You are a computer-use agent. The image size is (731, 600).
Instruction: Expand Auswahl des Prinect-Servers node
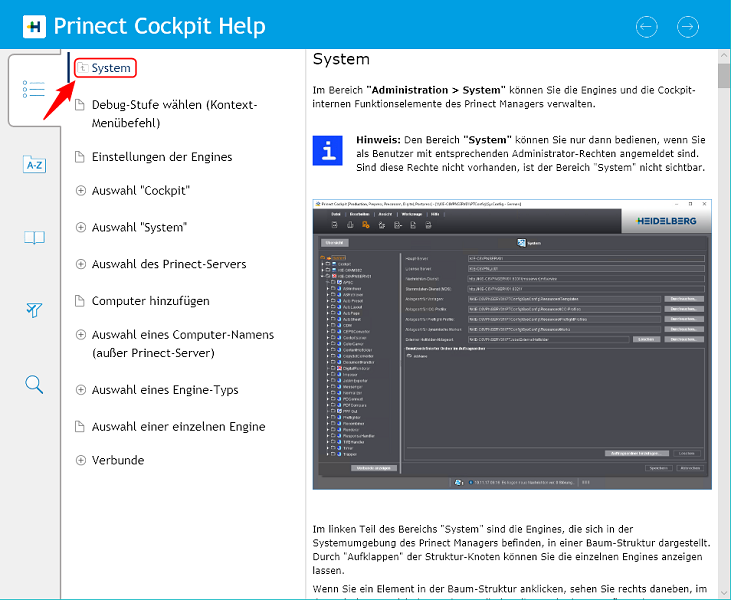82,264
